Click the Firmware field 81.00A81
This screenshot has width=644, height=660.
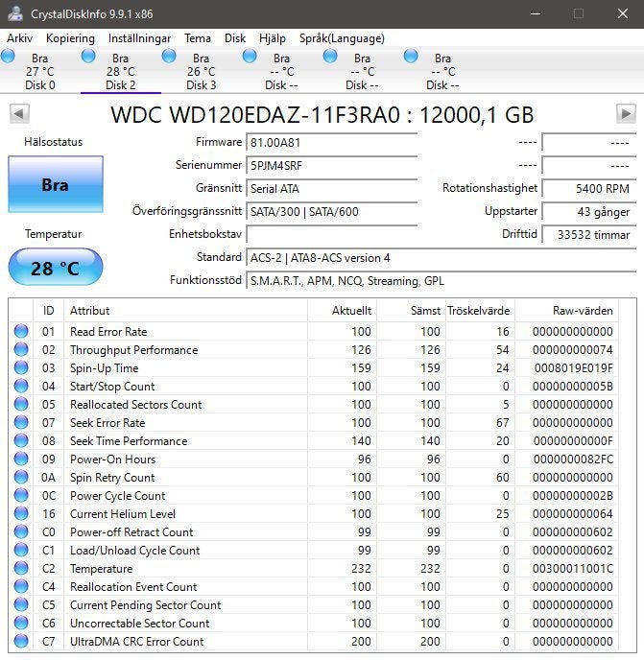(x=331, y=142)
